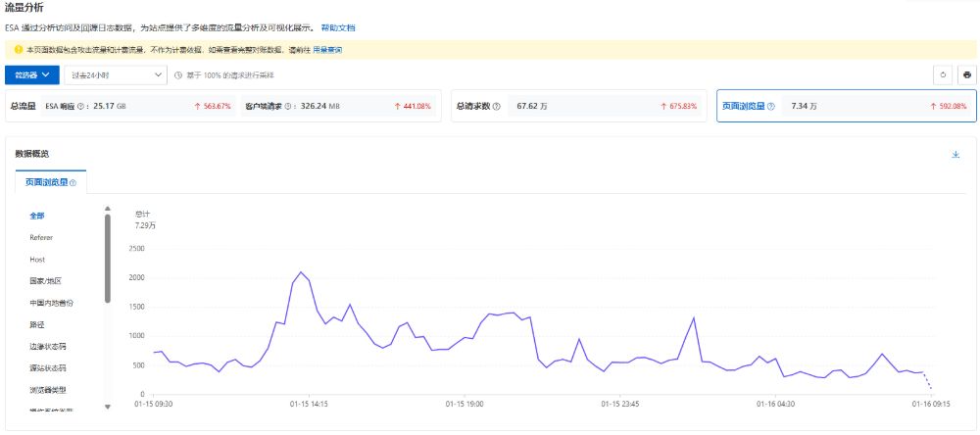Select the 国家/地区 dimension
The width and height of the screenshot is (980, 435).
(x=45, y=280)
